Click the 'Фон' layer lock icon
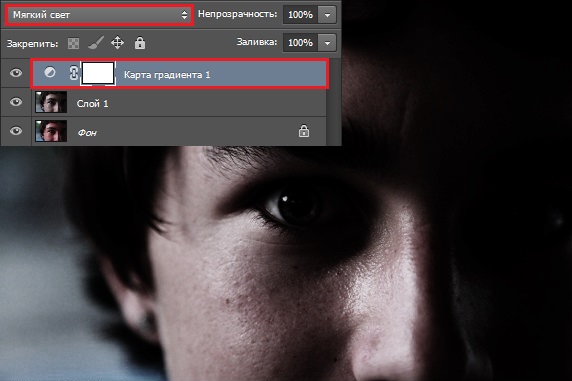 coord(304,131)
